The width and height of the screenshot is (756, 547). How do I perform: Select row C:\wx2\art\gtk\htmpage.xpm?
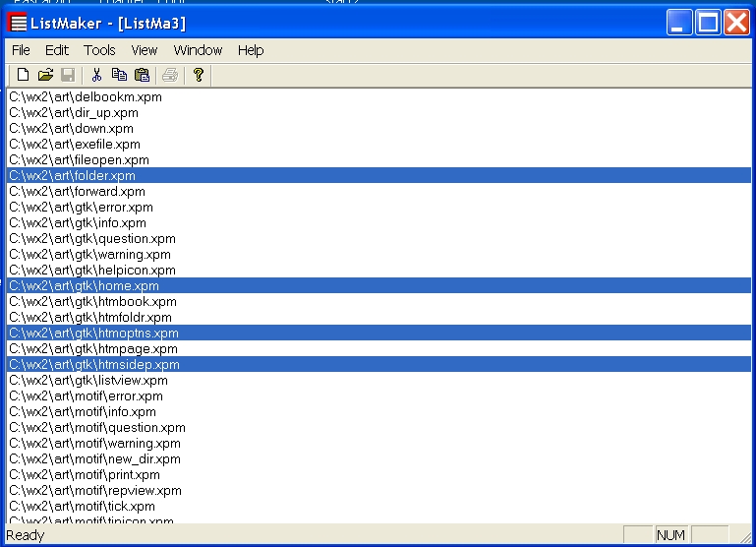pyautogui.click(x=378, y=348)
